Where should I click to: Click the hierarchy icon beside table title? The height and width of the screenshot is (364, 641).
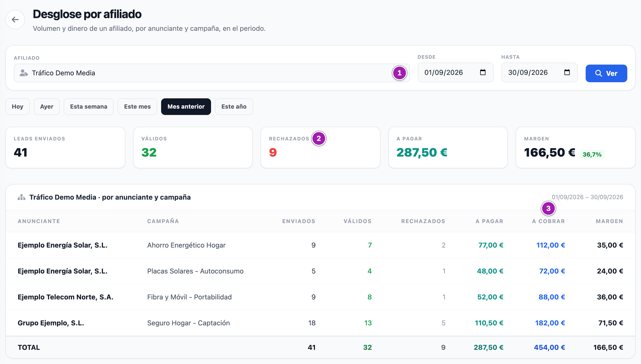[22, 197]
